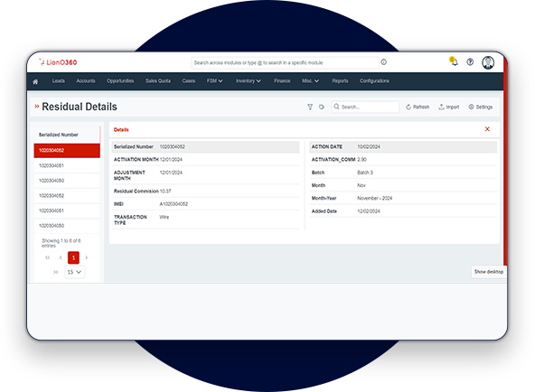Screen dimensions: 535x392
Task: Open the user profile avatar
Action: pyautogui.click(x=488, y=62)
